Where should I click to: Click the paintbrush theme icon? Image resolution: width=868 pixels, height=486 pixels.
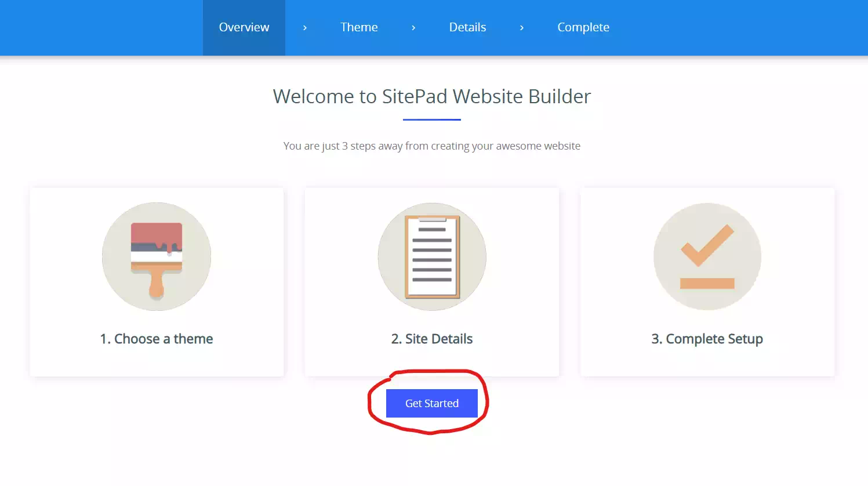click(157, 256)
